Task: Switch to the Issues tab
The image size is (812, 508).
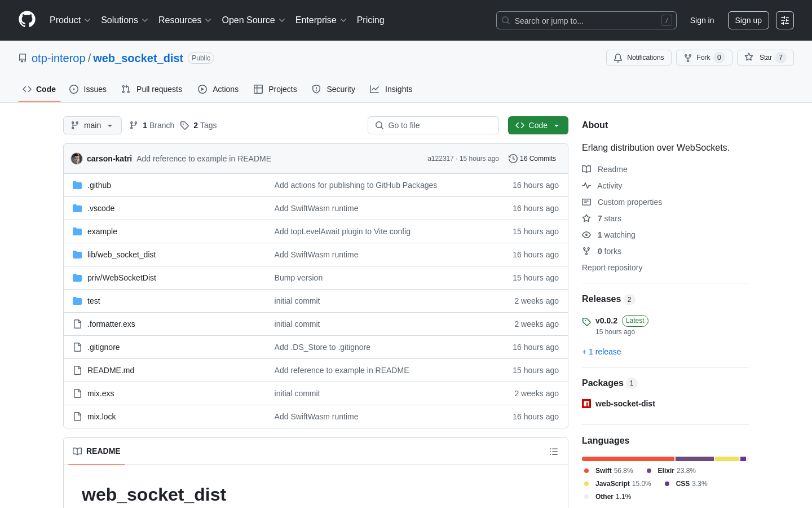Action: coord(88,89)
